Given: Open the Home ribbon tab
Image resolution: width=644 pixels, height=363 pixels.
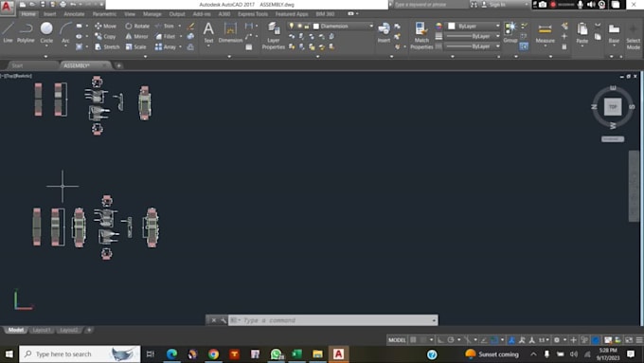Looking at the screenshot, I should point(27,14).
